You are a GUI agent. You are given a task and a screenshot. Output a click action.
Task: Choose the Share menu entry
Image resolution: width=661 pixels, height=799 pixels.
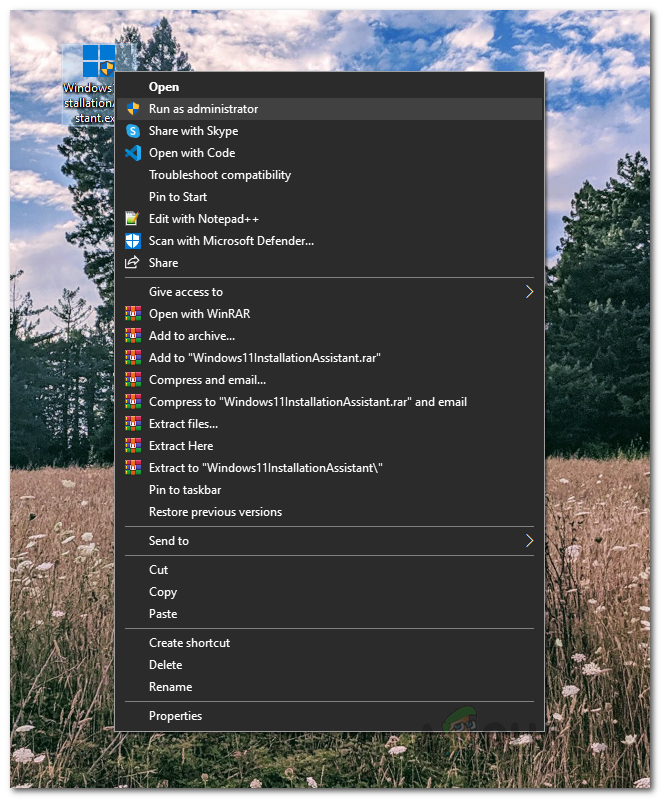pos(329,263)
